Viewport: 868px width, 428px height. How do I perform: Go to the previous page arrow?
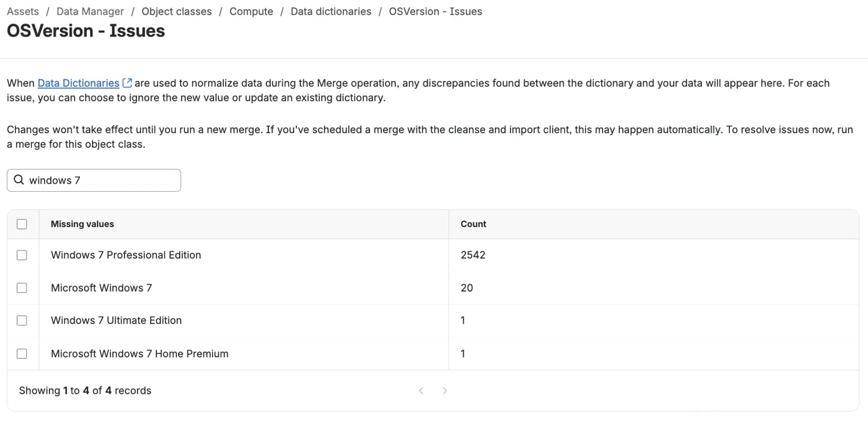421,391
